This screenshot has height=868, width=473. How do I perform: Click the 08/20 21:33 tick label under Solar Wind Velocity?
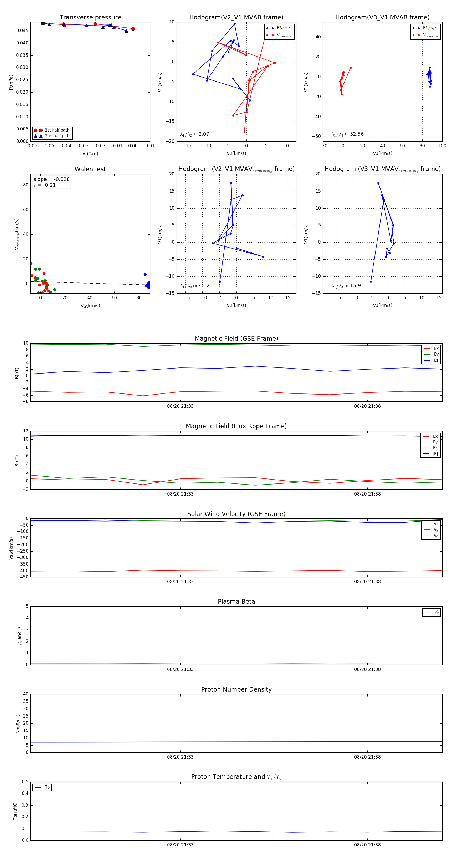click(x=181, y=582)
